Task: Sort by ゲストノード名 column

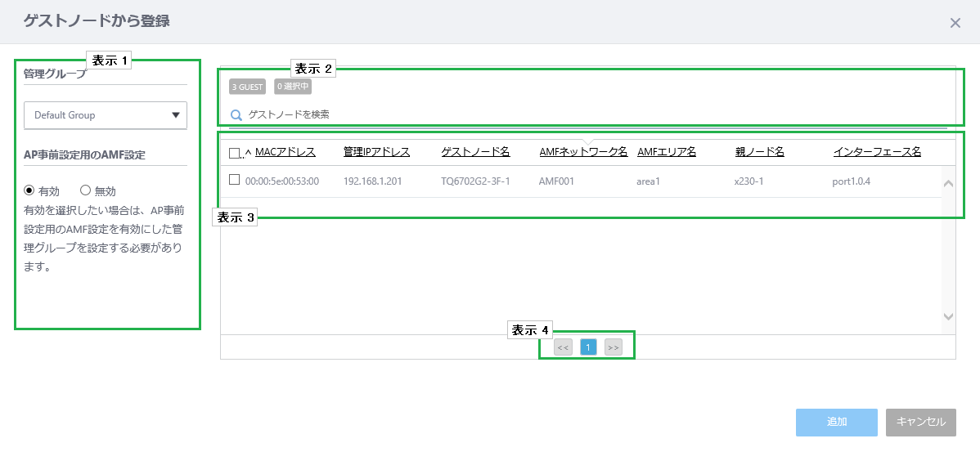Action: 475,152
